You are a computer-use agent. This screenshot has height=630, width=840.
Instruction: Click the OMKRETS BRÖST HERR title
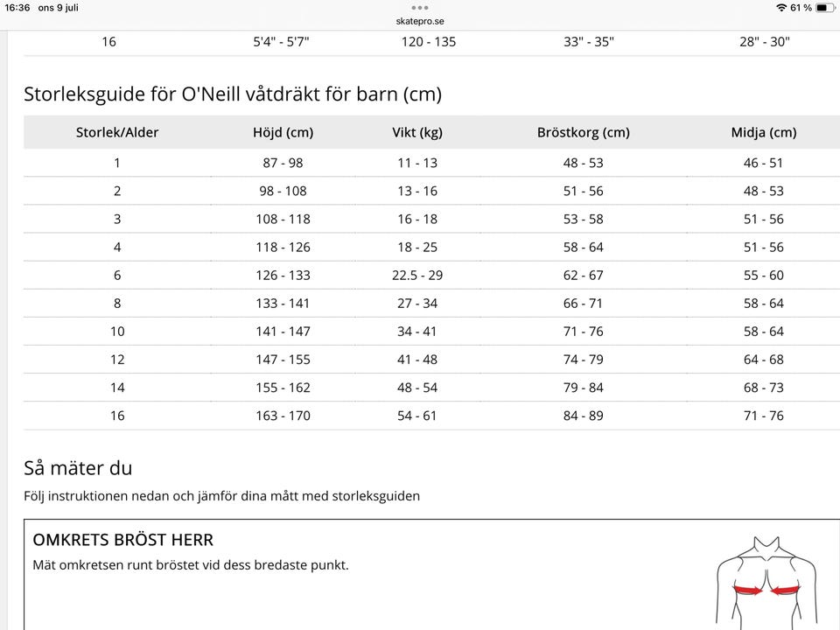tap(123, 540)
